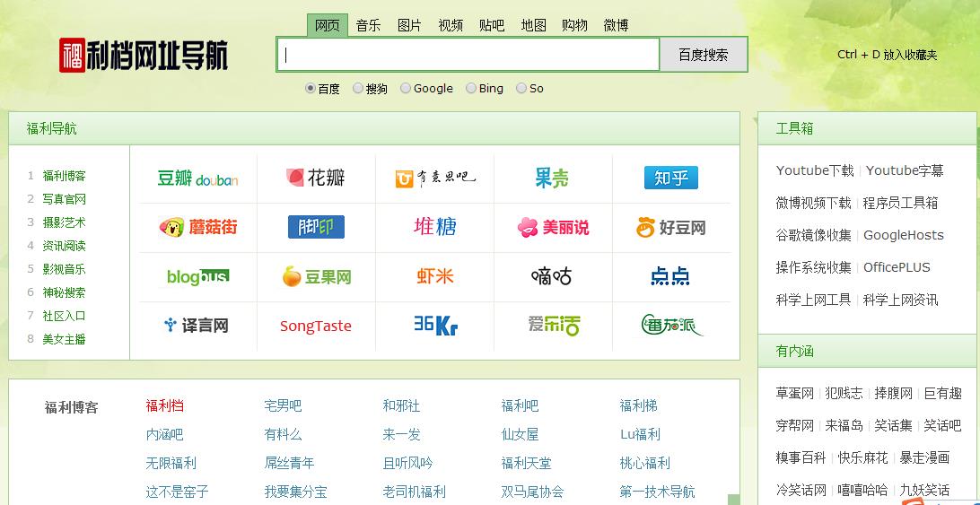
Task: Click the SongTaste logo
Action: 316,327
